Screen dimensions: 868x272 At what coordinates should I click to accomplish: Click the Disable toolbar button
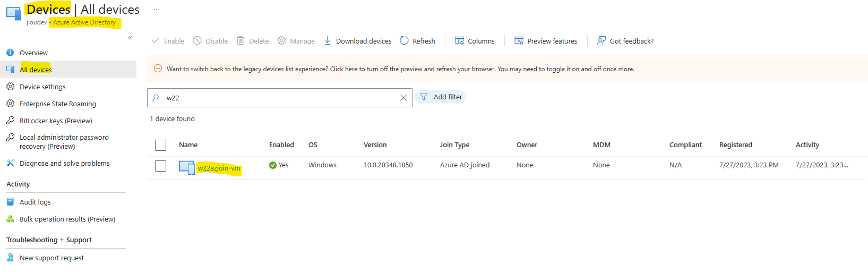(210, 41)
